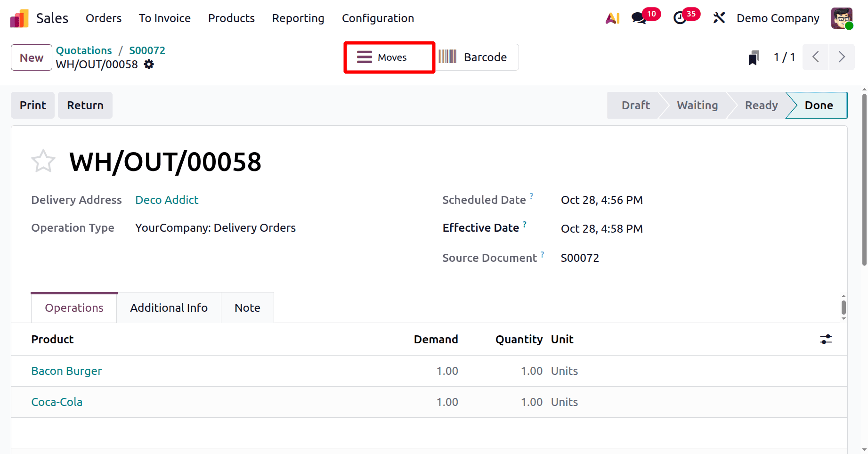
Task: Open the Discuss messages icon
Action: [639, 18]
